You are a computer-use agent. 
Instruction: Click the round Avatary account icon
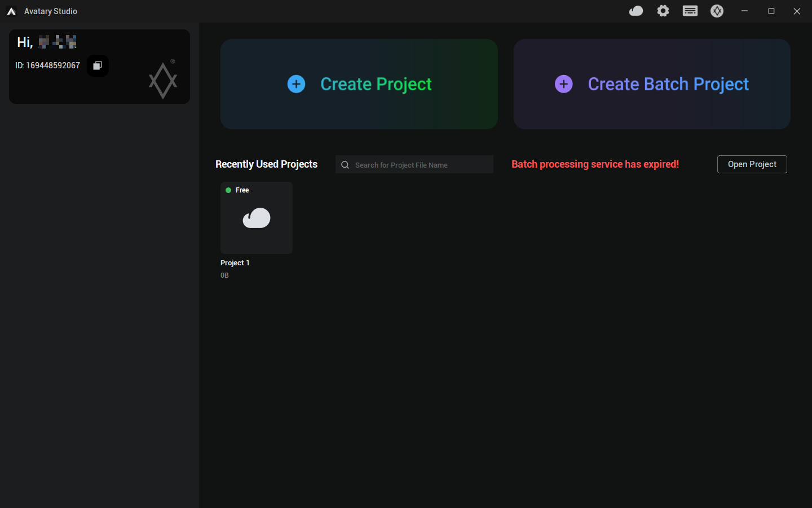point(717,11)
